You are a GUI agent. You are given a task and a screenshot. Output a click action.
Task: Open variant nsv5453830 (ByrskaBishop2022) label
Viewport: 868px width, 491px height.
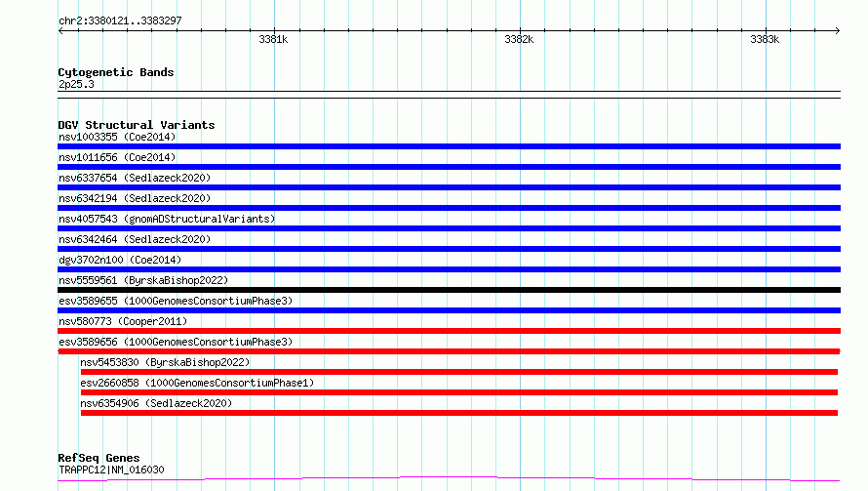tap(165, 362)
